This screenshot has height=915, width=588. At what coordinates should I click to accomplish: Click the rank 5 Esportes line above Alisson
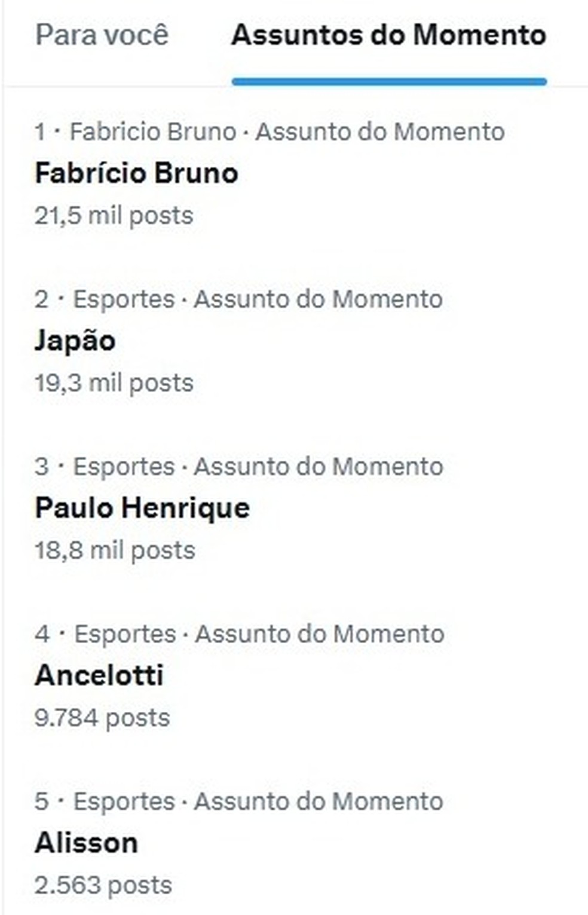[239, 801]
